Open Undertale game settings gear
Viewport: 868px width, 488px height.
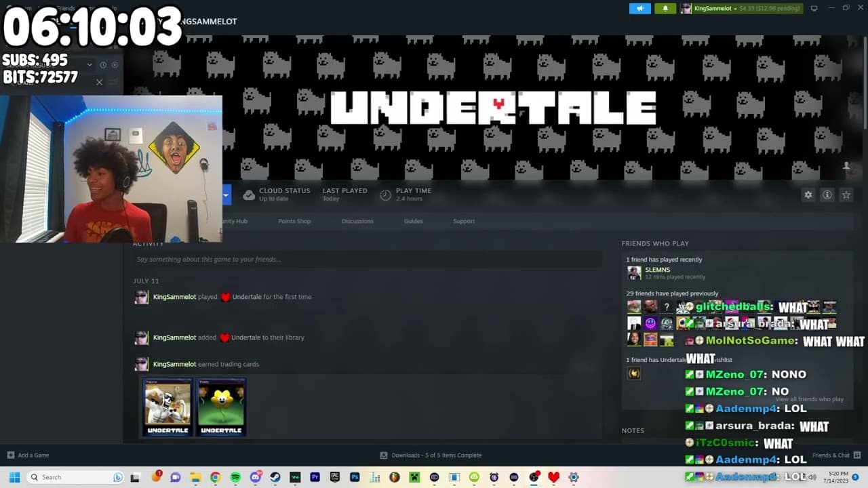pyautogui.click(x=808, y=195)
